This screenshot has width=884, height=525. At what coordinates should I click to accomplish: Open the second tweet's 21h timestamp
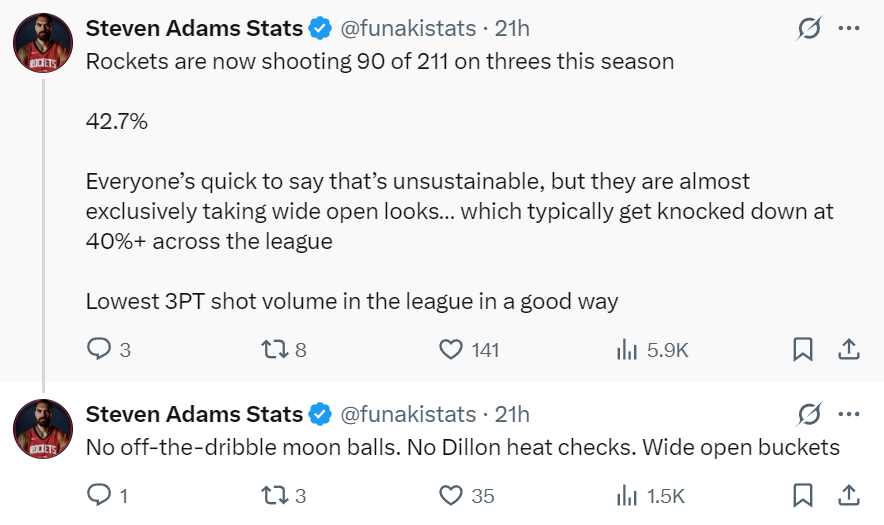[512, 414]
